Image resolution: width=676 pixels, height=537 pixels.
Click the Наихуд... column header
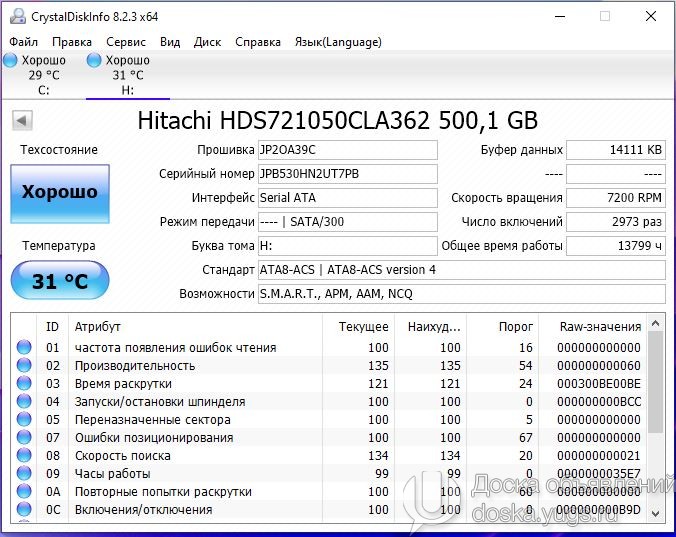pos(430,327)
